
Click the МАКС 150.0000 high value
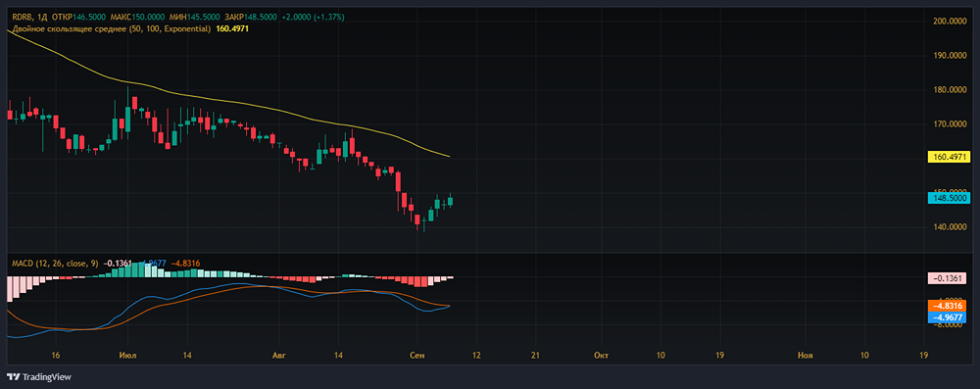137,18
